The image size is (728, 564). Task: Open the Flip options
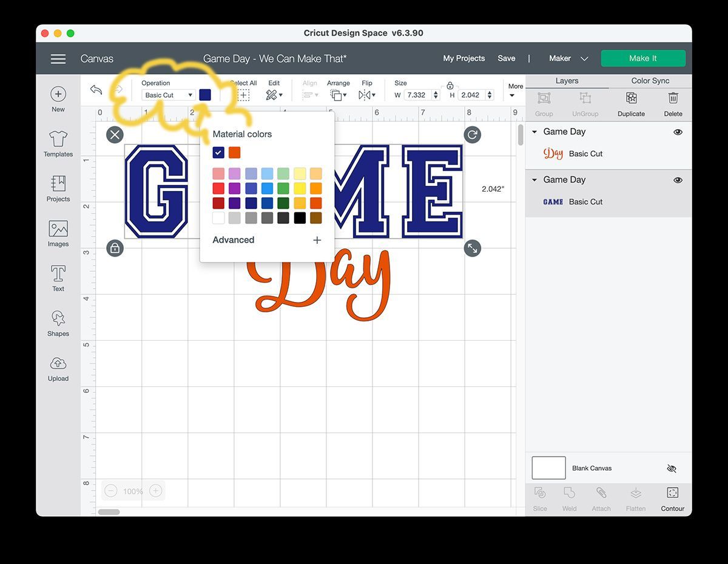(366, 95)
